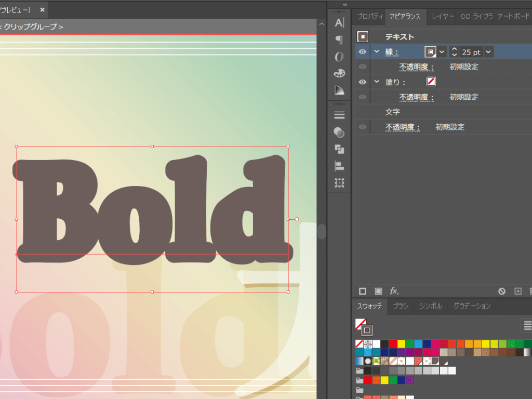Click the Add New Stroke icon

pos(363,291)
